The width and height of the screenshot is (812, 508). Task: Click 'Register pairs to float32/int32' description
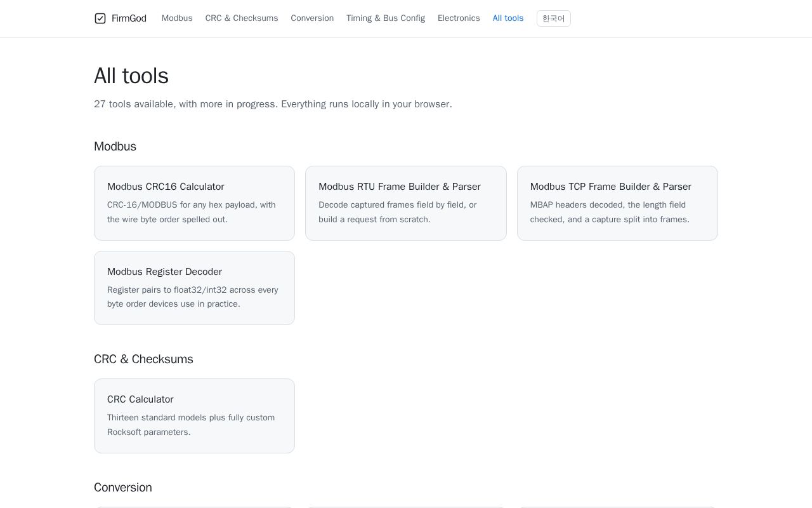[193, 297]
